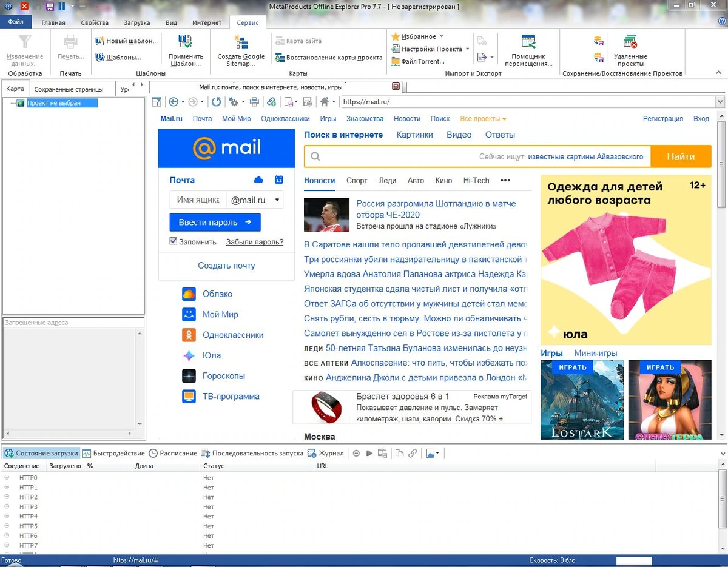This screenshot has width=728, height=567.
Task: Click the Забыли пароль? link
Action: point(255,241)
